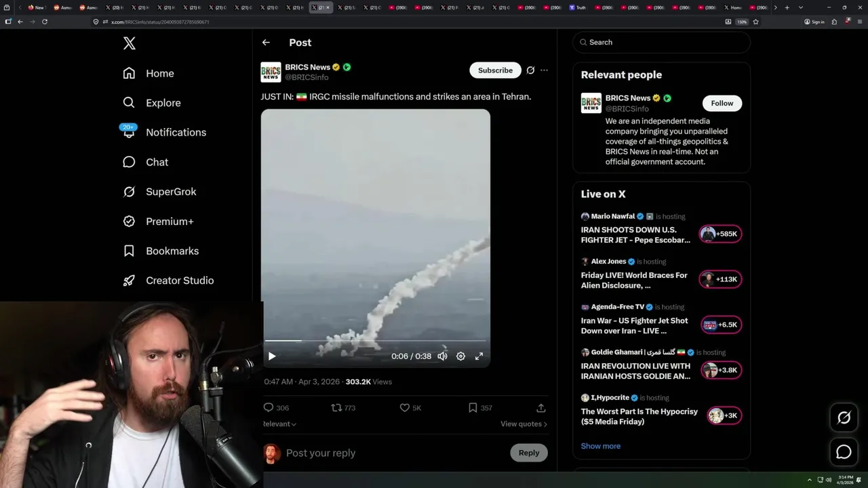
Task: Open Bookmarks in sidebar
Action: [161, 251]
